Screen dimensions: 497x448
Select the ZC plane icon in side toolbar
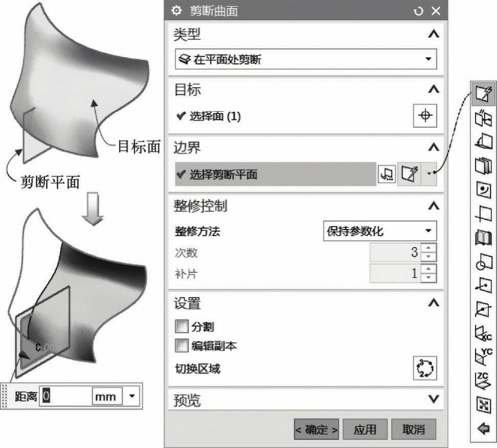483,381
